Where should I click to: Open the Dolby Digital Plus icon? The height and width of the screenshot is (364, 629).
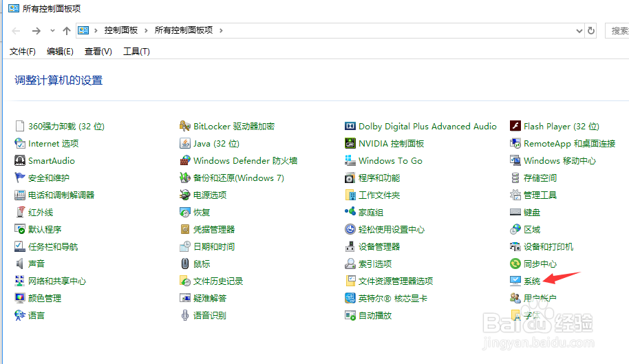(x=350, y=127)
